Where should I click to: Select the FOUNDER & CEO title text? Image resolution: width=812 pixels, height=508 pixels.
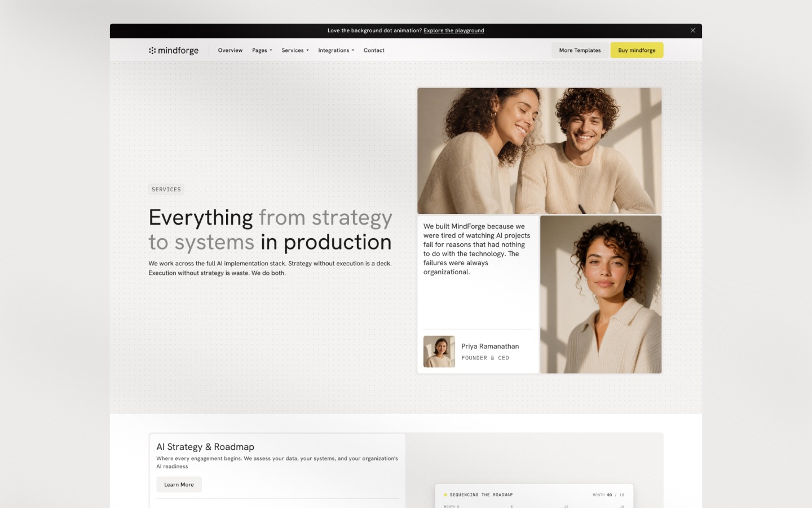pos(485,358)
